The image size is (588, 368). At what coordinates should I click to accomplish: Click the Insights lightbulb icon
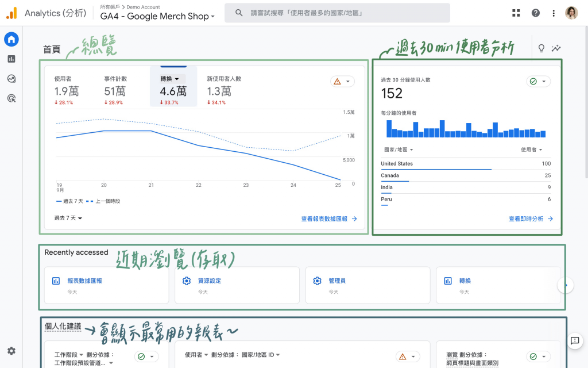tap(541, 48)
